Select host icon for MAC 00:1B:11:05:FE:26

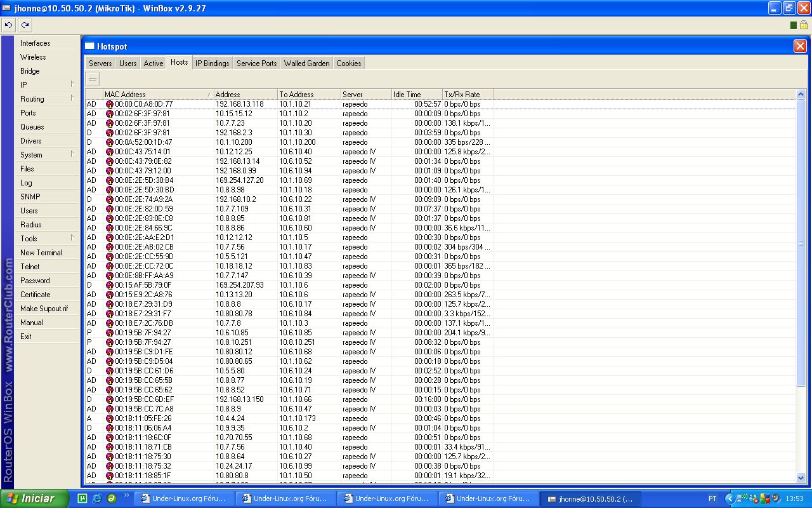pyautogui.click(x=110, y=418)
